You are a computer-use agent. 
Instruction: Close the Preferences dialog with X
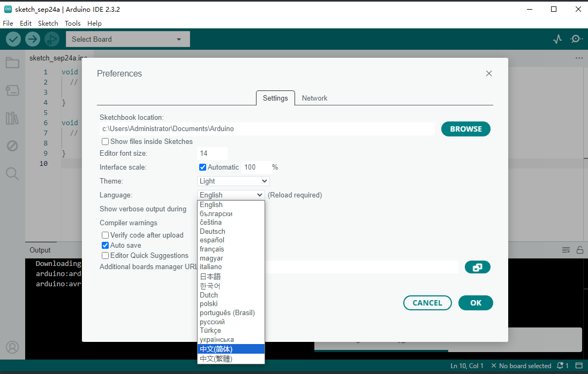click(x=489, y=73)
